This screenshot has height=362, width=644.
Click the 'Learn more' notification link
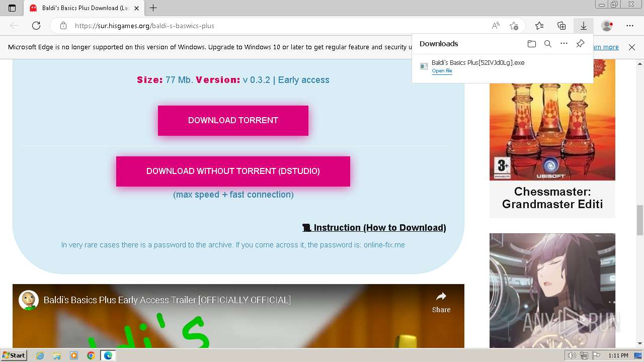pos(606,47)
